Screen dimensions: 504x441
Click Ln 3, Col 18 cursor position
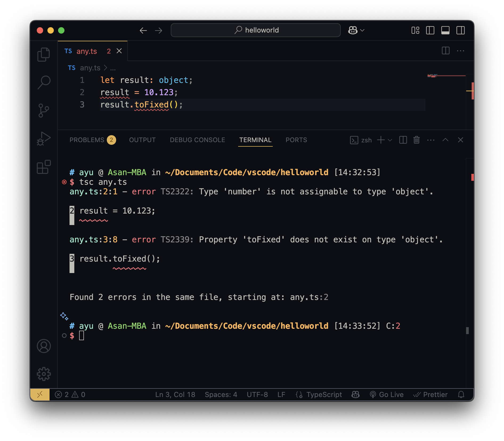175,395
